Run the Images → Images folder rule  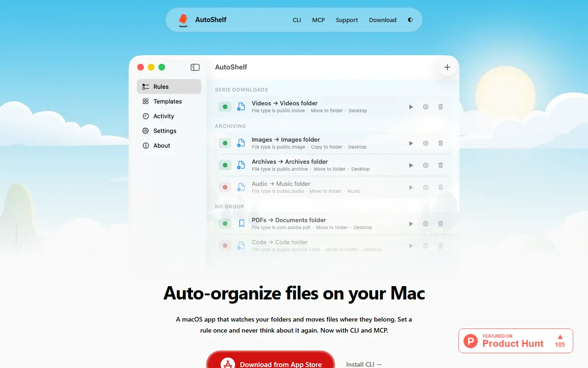411,143
